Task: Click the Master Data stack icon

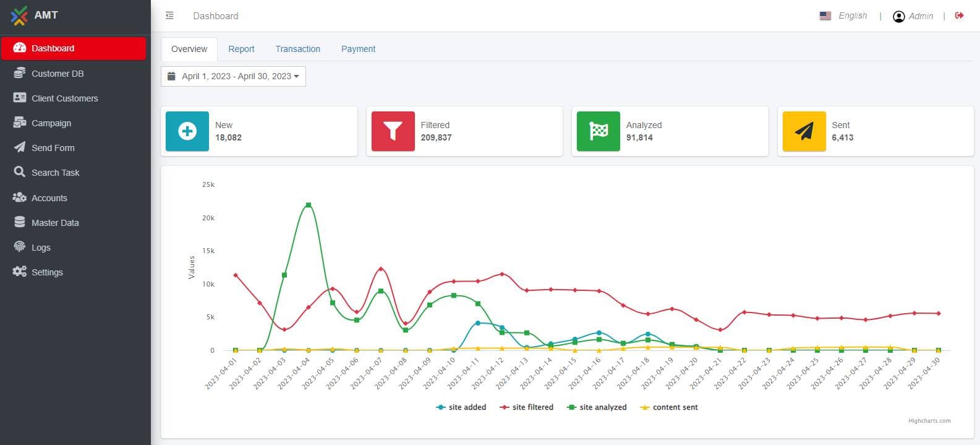Action: pos(20,222)
